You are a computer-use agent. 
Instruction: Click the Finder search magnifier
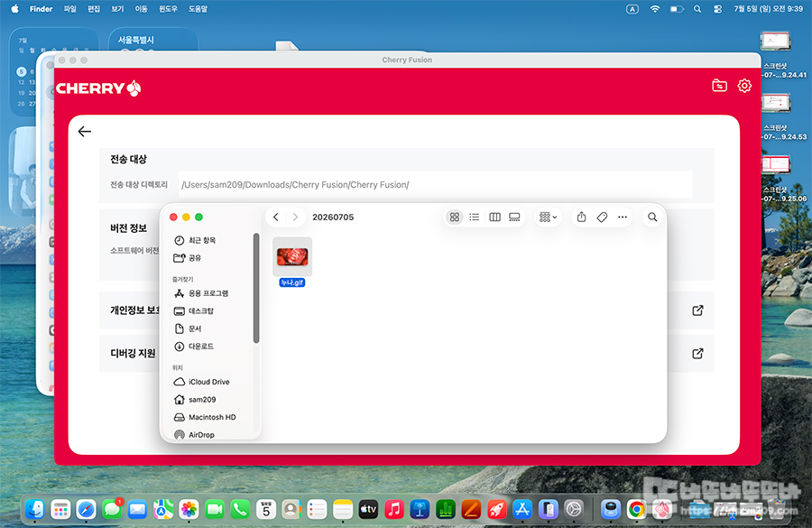652,218
